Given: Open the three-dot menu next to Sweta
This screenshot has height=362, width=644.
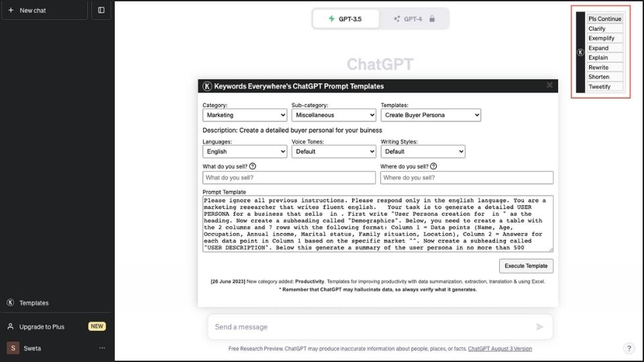Looking at the screenshot, I should (x=102, y=348).
